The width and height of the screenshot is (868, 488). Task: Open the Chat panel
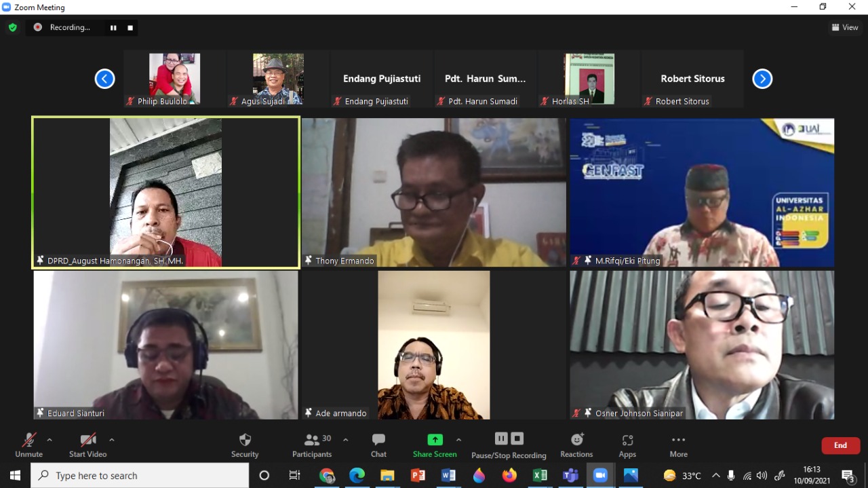pyautogui.click(x=378, y=445)
